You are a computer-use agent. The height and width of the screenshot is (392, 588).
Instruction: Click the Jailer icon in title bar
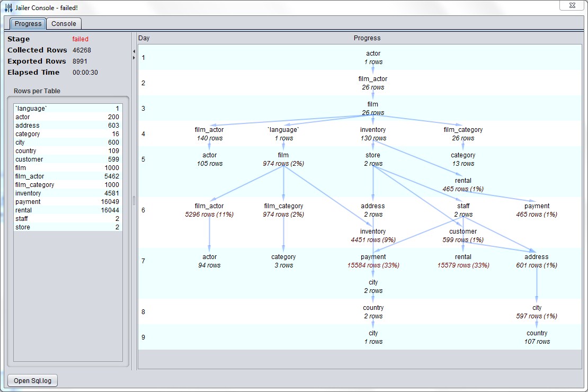coord(8,8)
